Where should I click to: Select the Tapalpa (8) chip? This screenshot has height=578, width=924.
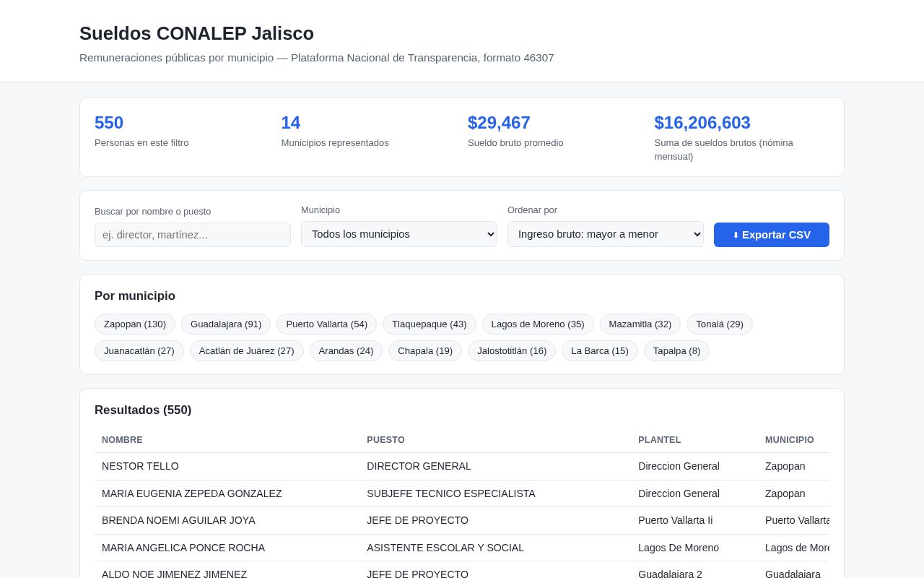[676, 350]
